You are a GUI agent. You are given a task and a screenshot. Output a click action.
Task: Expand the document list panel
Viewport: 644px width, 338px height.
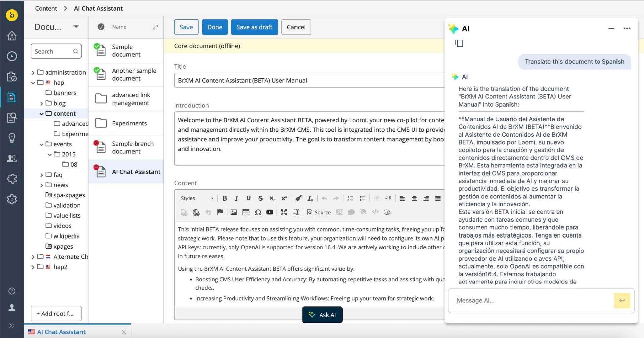(x=155, y=27)
